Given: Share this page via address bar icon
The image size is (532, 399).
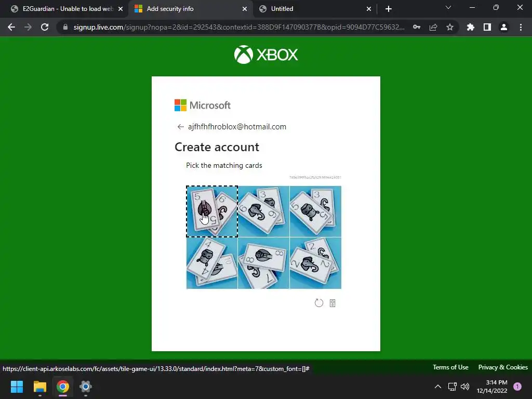Looking at the screenshot, I should pyautogui.click(x=433, y=27).
